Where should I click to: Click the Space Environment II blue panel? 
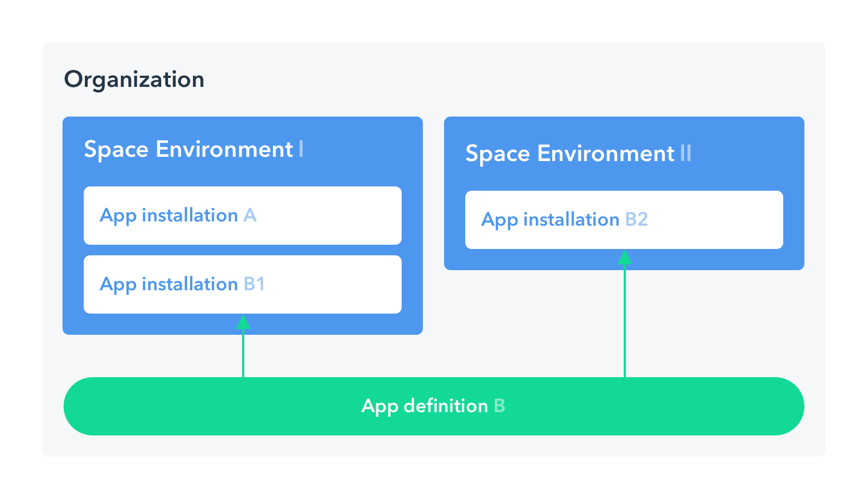coord(624,154)
